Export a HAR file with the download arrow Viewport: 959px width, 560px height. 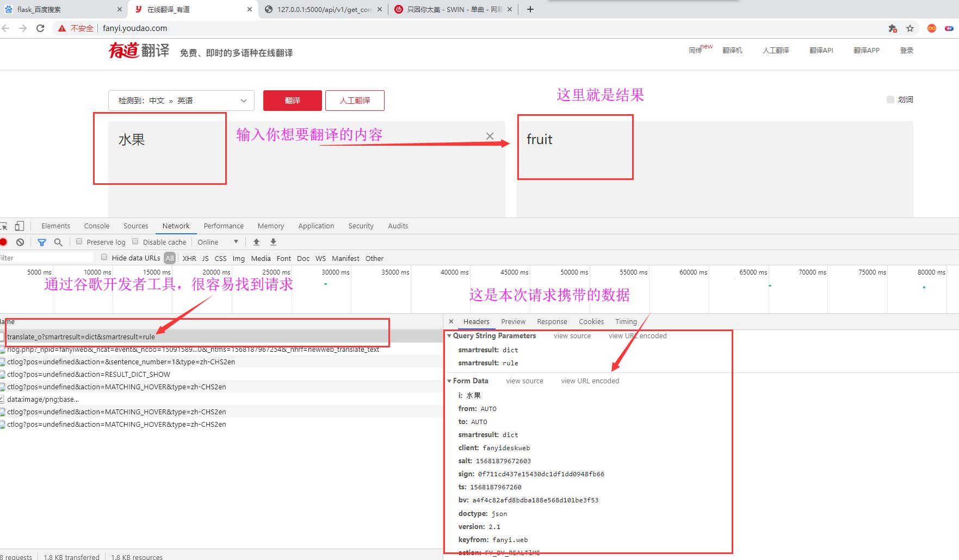click(x=273, y=242)
